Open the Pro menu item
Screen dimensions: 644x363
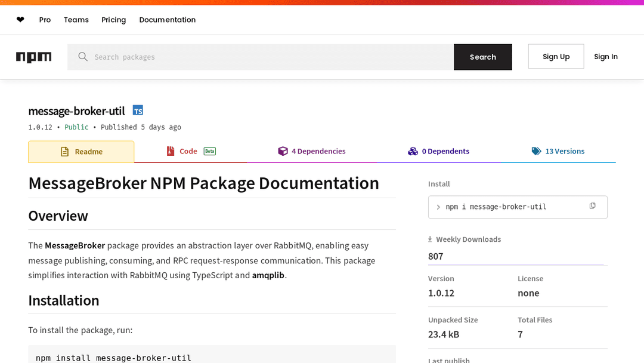(45, 20)
